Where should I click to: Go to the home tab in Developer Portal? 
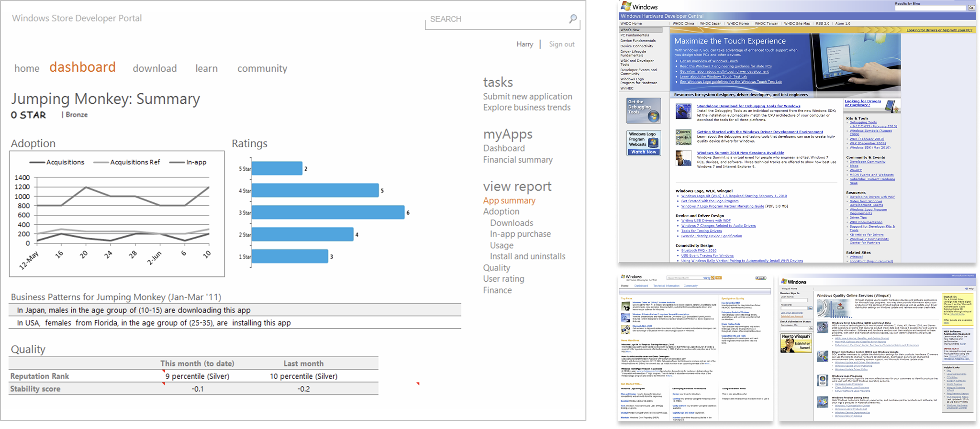pos(27,68)
